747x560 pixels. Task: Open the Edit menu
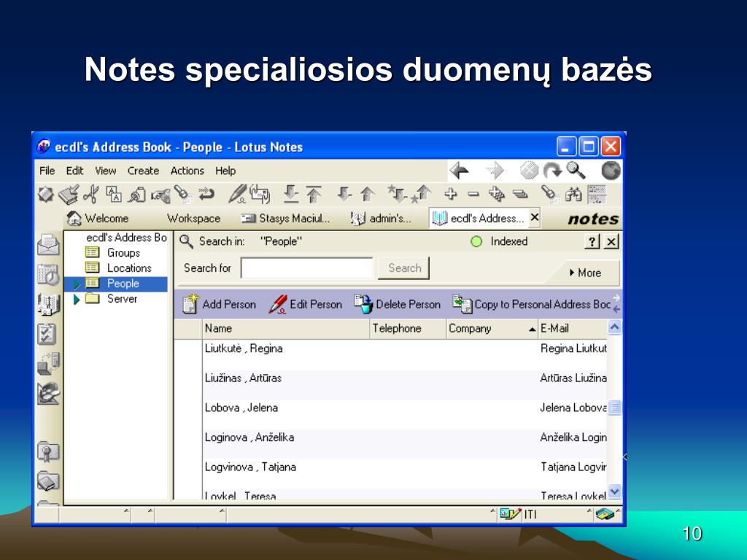74,171
